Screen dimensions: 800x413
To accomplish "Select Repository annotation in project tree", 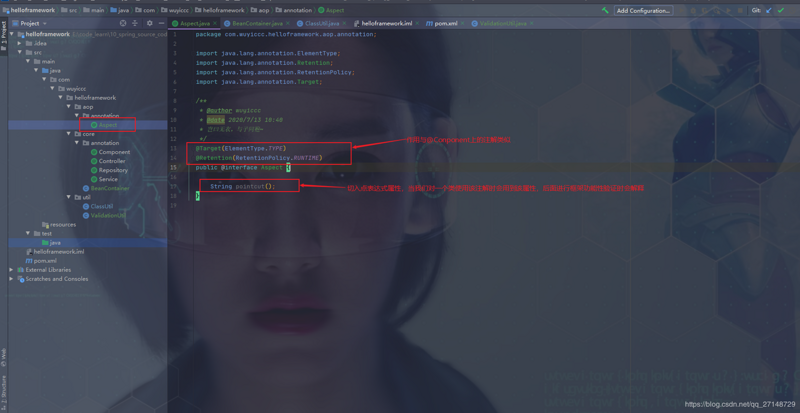I will tap(109, 170).
